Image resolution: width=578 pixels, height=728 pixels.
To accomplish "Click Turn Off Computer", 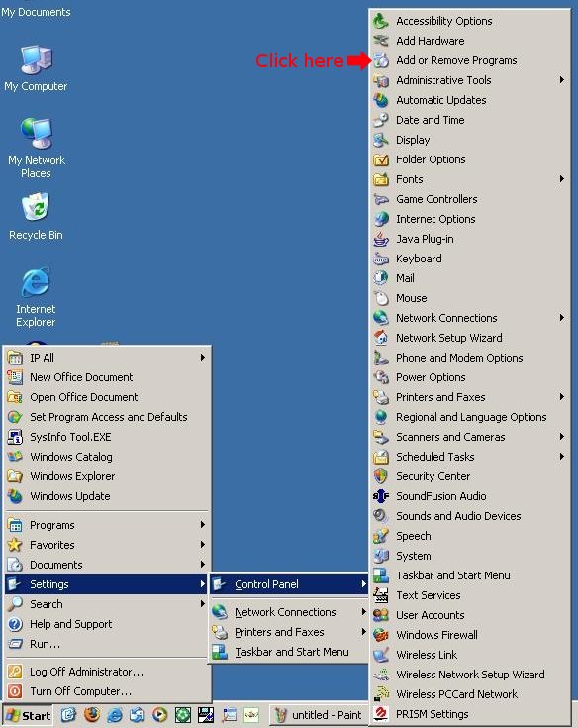I will click(x=106, y=691).
